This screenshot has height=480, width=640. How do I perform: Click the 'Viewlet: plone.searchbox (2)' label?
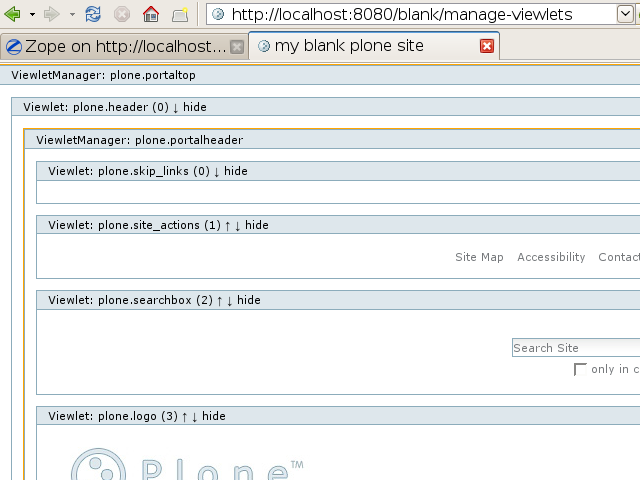[x=131, y=300]
